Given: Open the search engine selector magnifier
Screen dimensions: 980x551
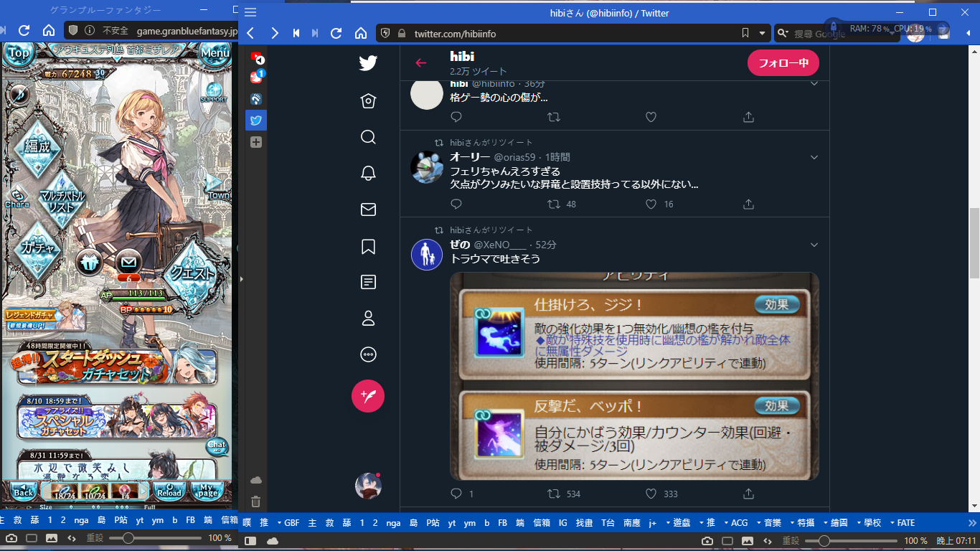Looking at the screenshot, I should click(x=783, y=34).
